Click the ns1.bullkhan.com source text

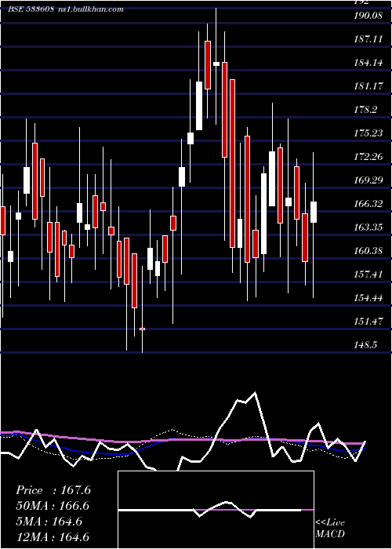[89, 9]
